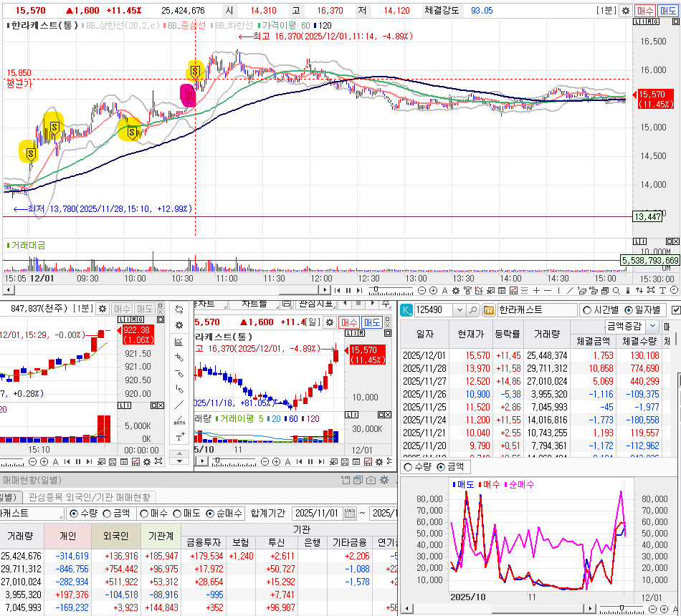Click the T text tool in main chart toolbar
681x616 pixels.
pos(662,290)
